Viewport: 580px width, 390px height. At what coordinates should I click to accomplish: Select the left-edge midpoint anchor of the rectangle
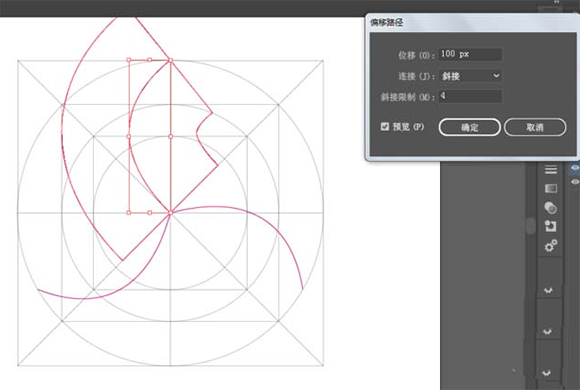pyautogui.click(x=129, y=137)
